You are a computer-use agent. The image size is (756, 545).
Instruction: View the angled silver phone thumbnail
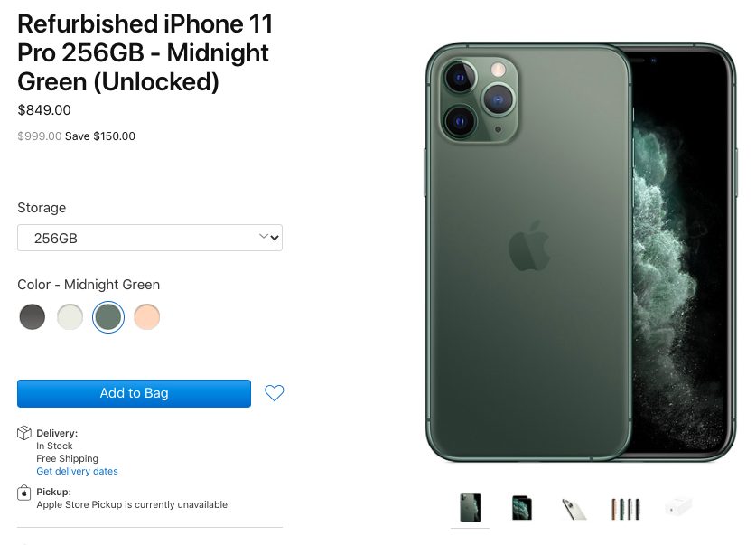pos(574,509)
